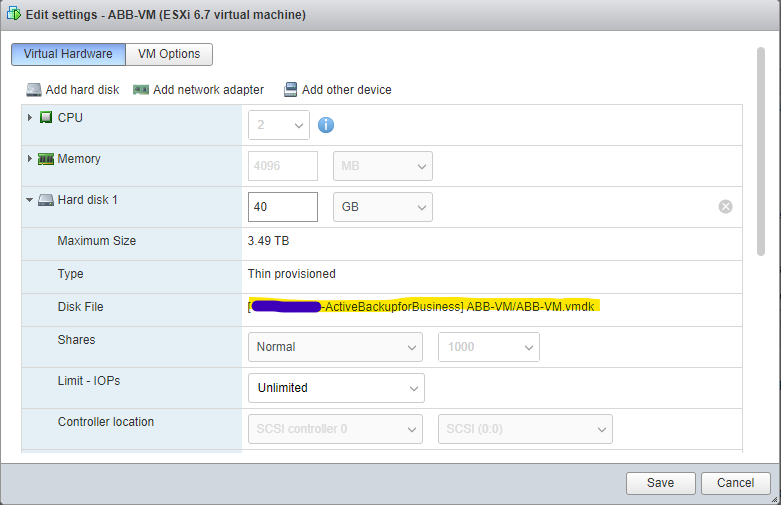Click the Add other device icon
781x505 pixels.
290,90
